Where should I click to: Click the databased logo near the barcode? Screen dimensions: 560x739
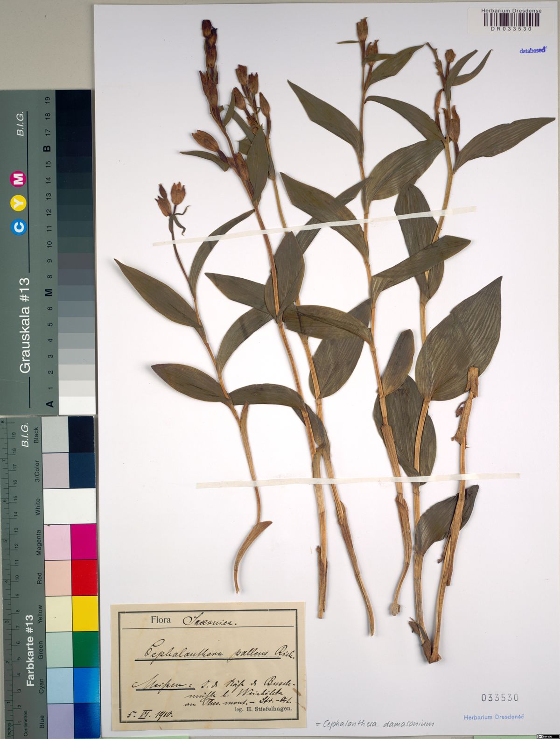(x=532, y=50)
